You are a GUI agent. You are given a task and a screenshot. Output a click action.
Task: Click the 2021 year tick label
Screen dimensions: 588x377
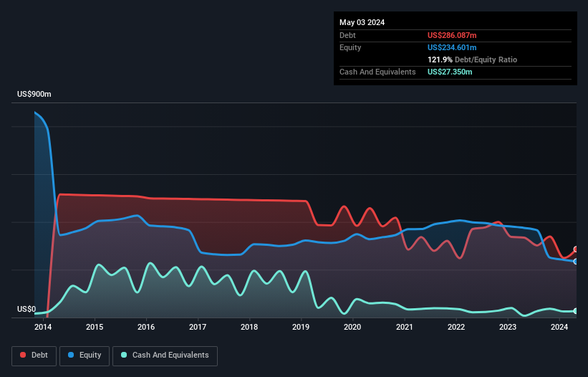point(404,328)
